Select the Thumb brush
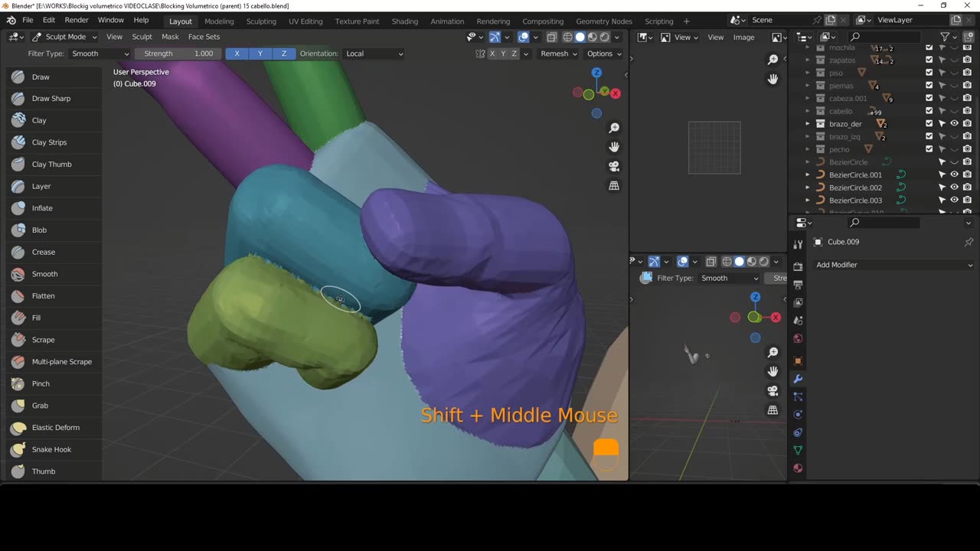 tap(54, 471)
